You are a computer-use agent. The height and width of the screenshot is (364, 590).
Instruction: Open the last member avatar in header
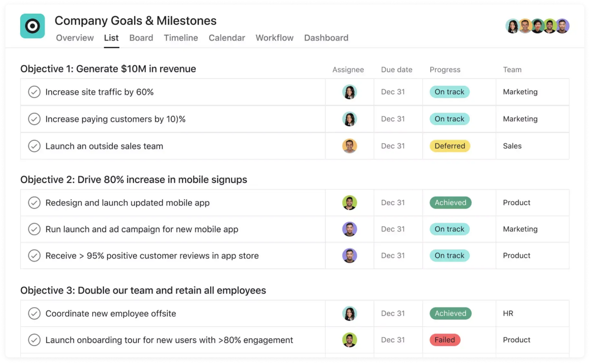pos(563,26)
